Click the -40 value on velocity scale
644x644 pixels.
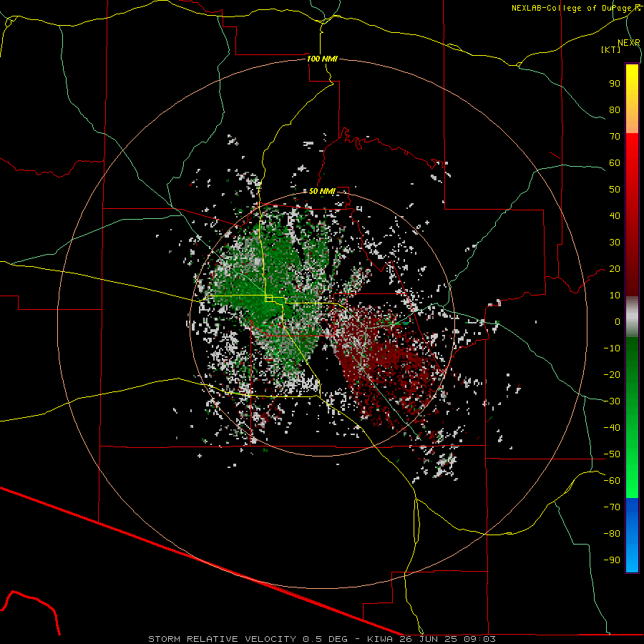point(612,428)
